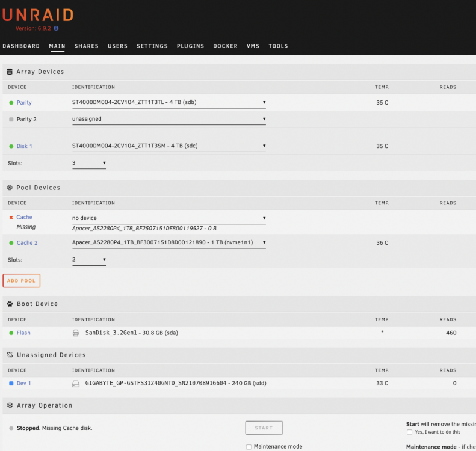Screen dimensions: 476x451
Task: Open the Disk 1 device link
Action: tap(24, 146)
